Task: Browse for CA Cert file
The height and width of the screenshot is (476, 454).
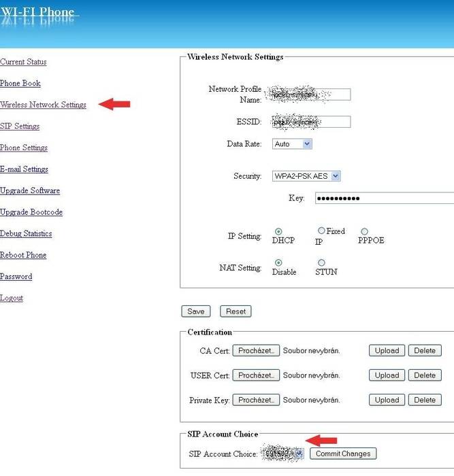Action: point(256,351)
